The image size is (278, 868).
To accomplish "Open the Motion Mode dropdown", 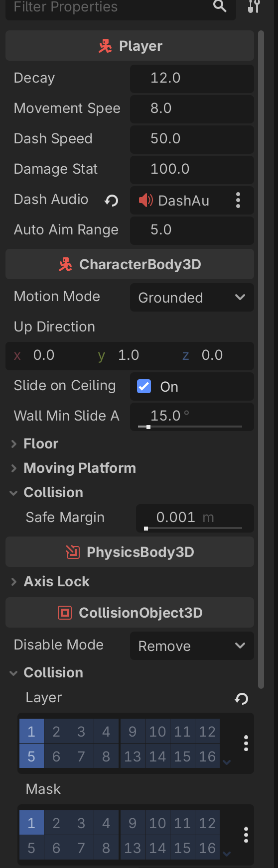I will pyautogui.click(x=192, y=298).
